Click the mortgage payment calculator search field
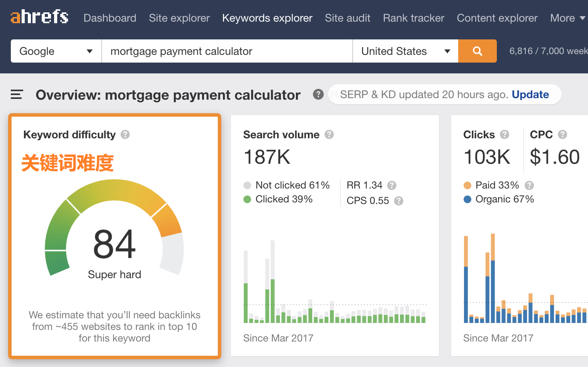 226,51
